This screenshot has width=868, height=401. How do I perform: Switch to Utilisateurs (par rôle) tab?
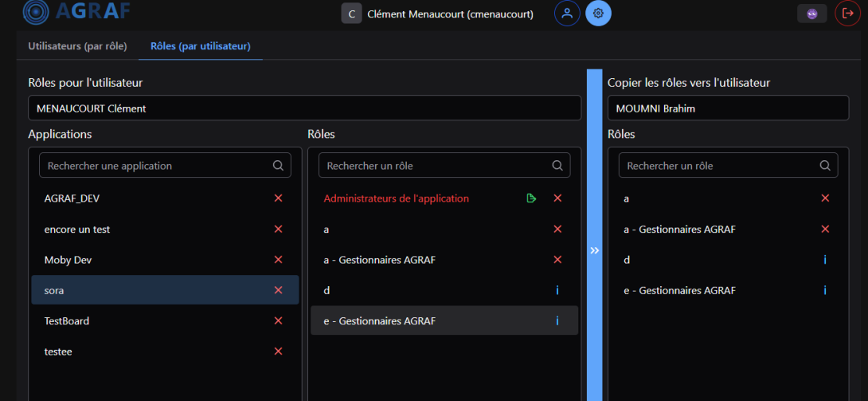coord(77,46)
